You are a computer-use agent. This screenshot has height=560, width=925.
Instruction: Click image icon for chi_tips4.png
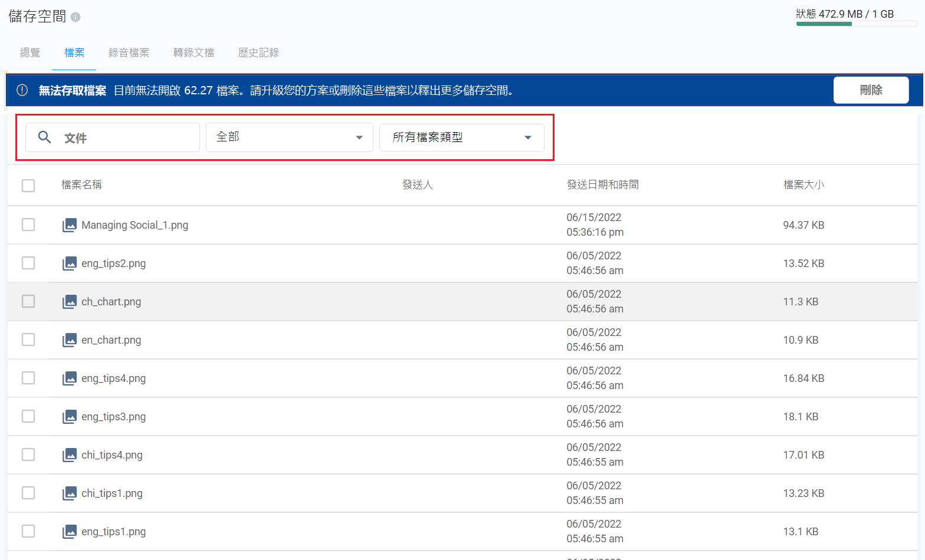(70, 455)
